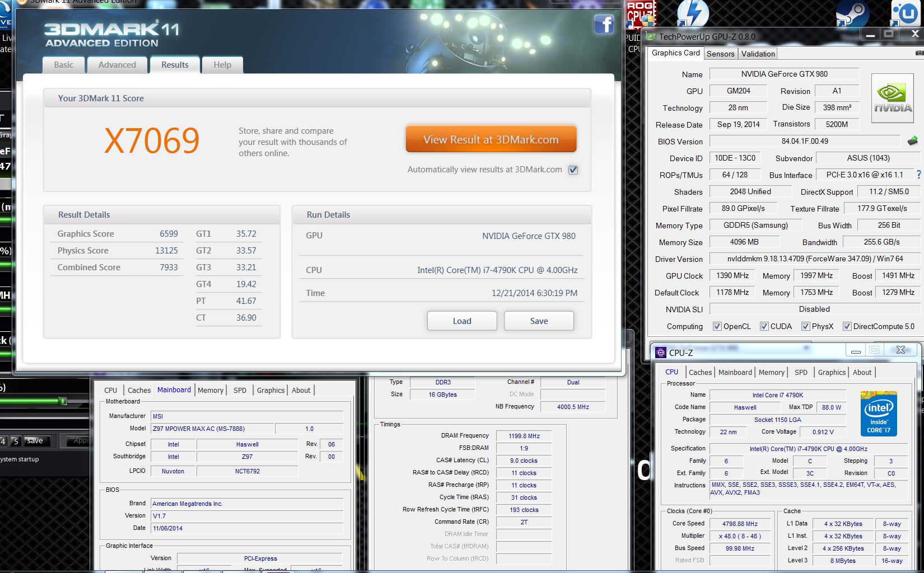
Task: Select CPU tab in the Mainboard CPU-Z window
Action: (111, 390)
